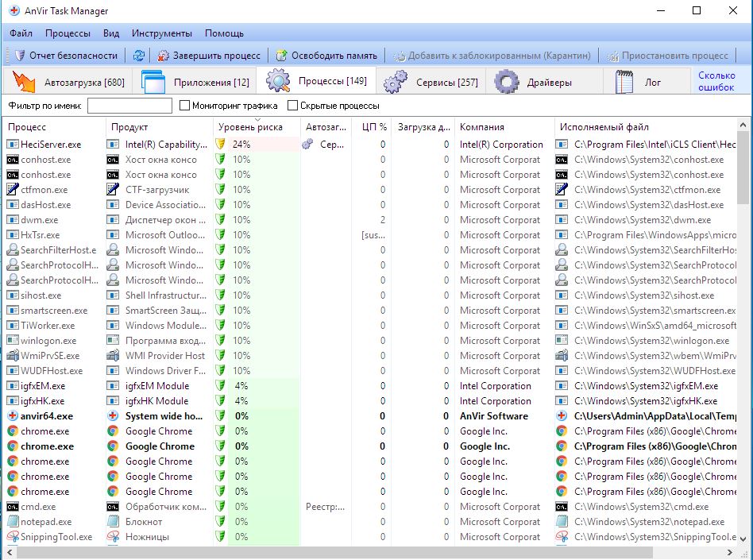The width and height of the screenshot is (753, 560).
Task: Select the dasHost.exe process row
Action: tap(370, 205)
